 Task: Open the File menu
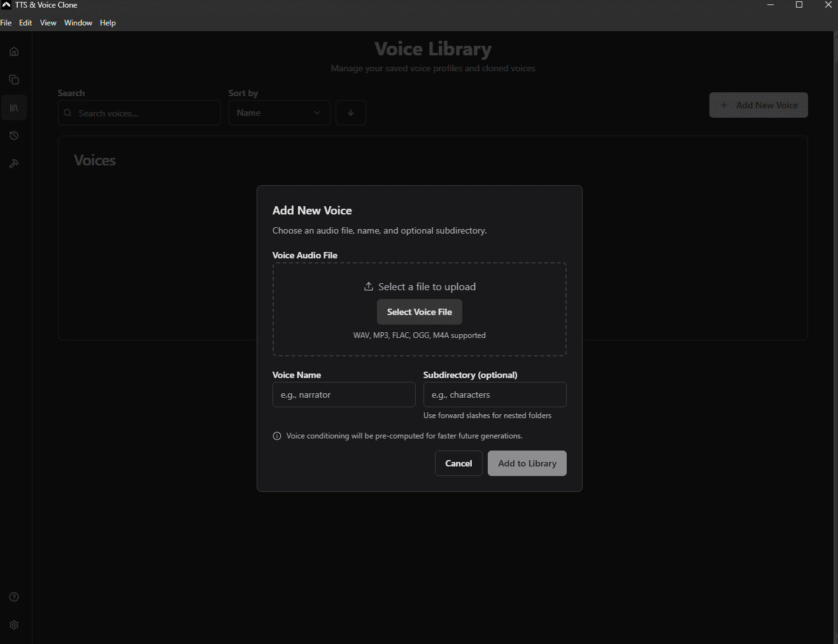[6, 22]
